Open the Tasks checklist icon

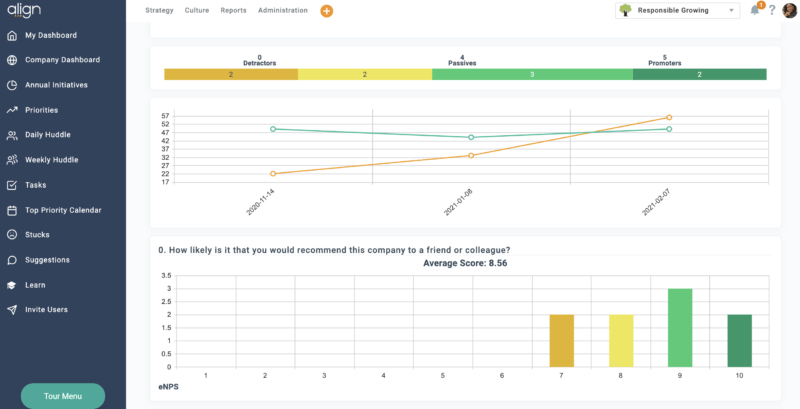[x=12, y=185]
